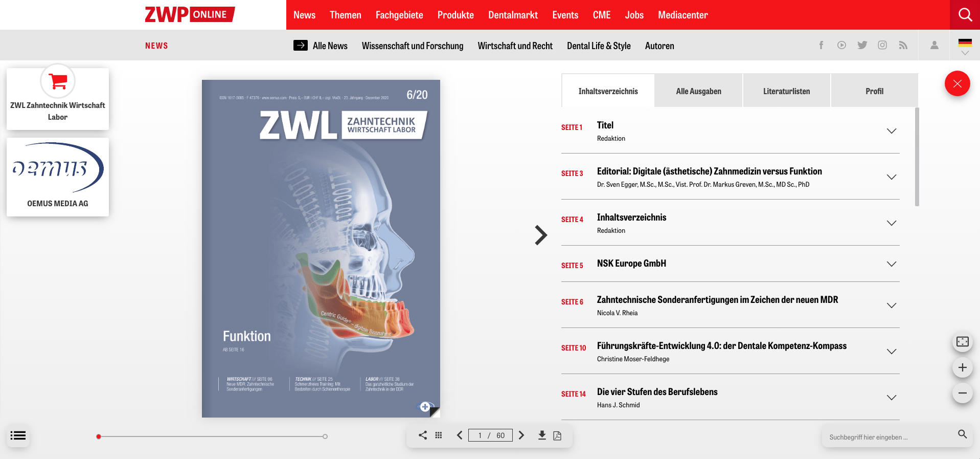Click the shopping cart icon for ZWL
Image resolution: width=980 pixels, height=459 pixels.
click(x=58, y=81)
